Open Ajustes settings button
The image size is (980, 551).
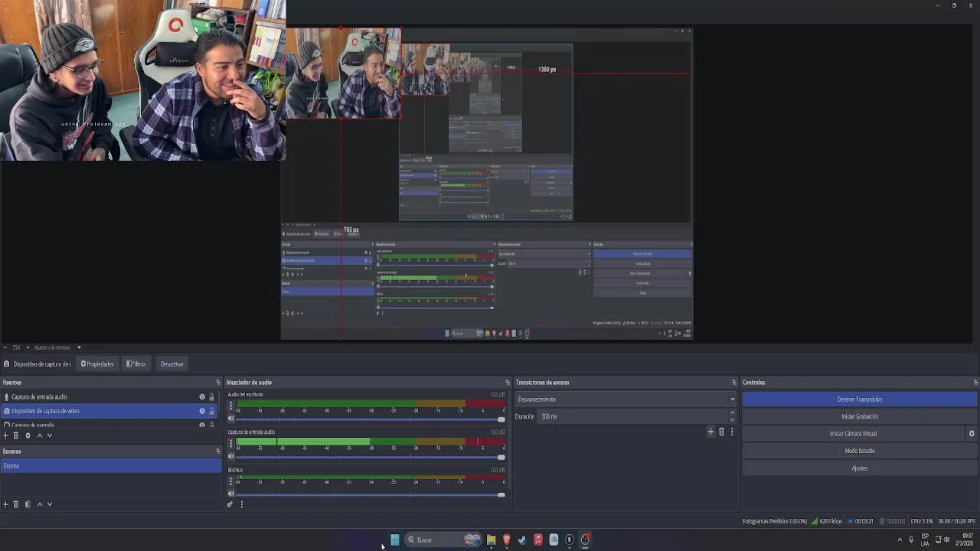pos(859,468)
